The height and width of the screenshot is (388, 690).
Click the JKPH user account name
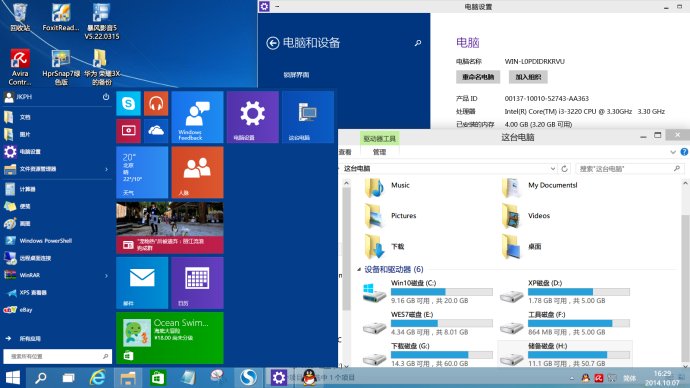point(24,97)
